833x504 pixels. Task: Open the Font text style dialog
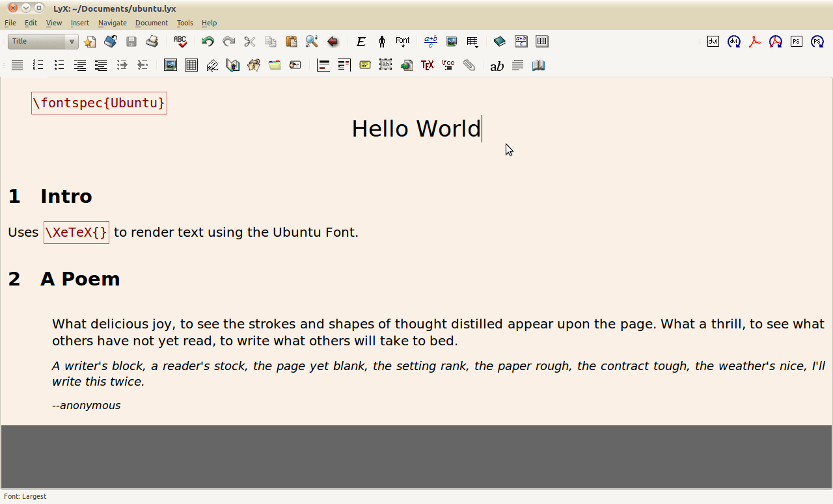point(403,42)
